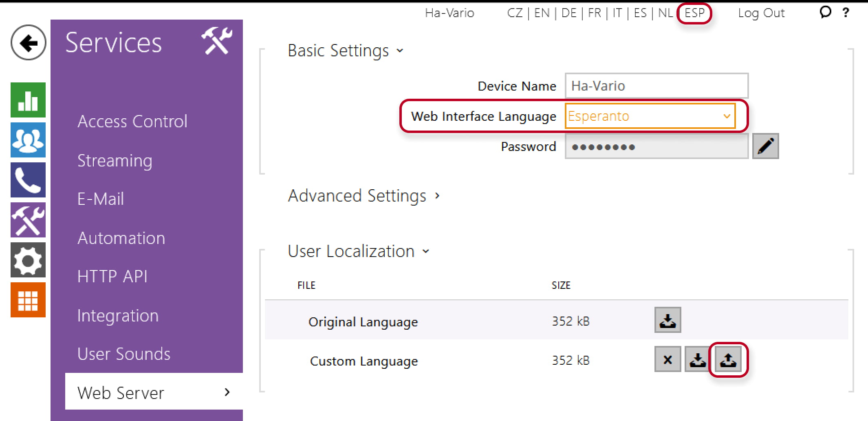Click pencil icon to edit Password
This screenshot has height=421, width=868.
coord(765,146)
